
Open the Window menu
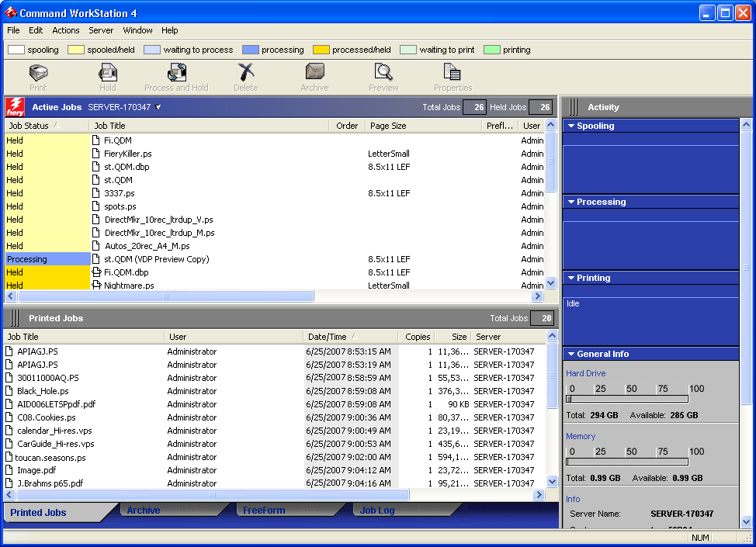(x=137, y=30)
